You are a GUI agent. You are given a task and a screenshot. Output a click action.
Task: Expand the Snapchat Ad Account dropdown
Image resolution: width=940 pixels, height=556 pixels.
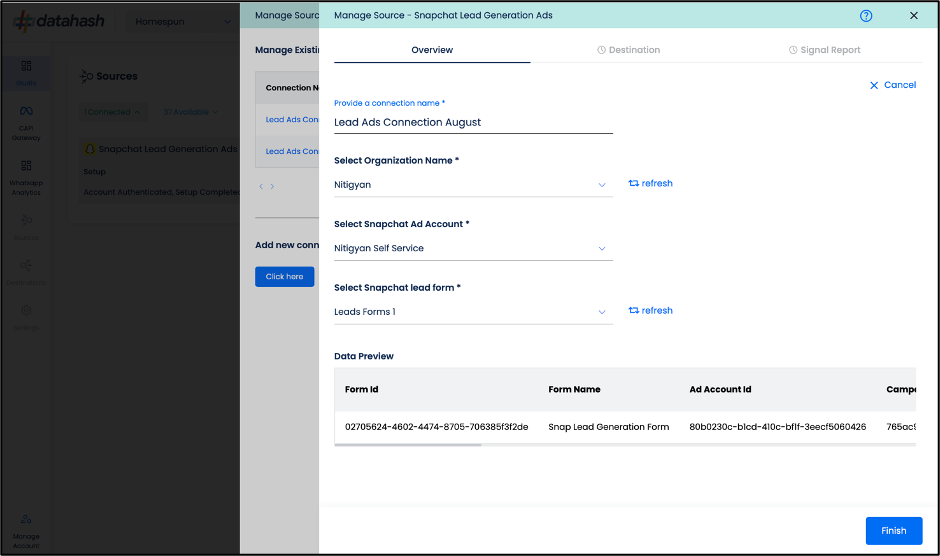coord(473,248)
